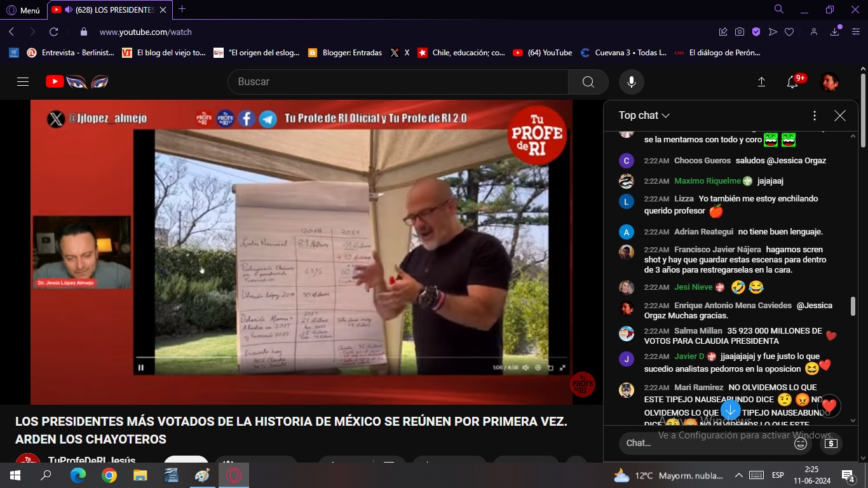868x488 pixels.
Task: Open the chat emoji picker
Action: pos(801,444)
